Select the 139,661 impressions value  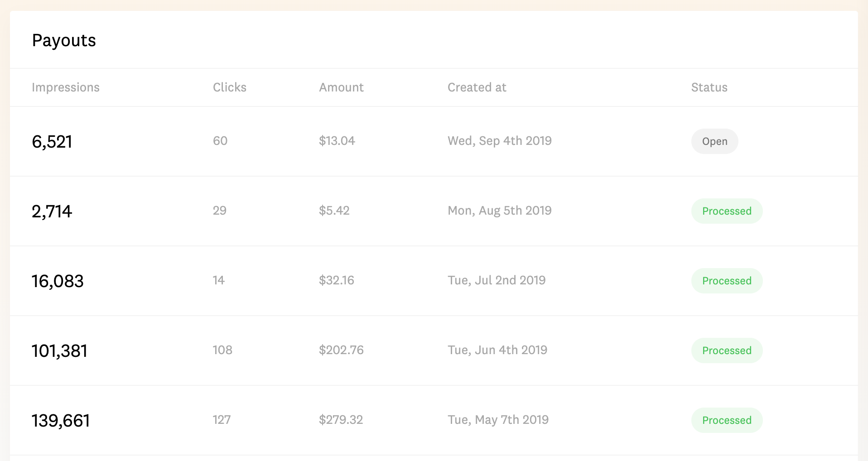61,421
